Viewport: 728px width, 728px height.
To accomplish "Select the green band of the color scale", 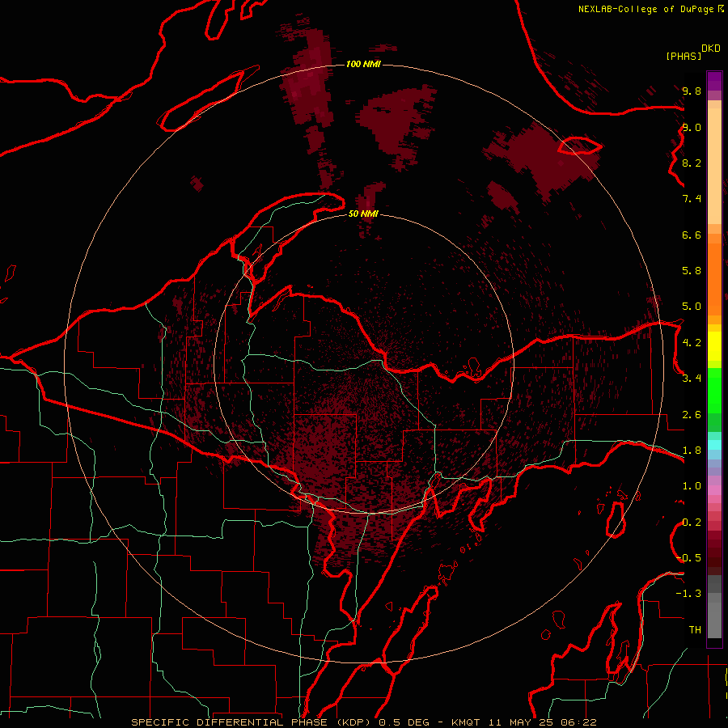I will click(714, 395).
